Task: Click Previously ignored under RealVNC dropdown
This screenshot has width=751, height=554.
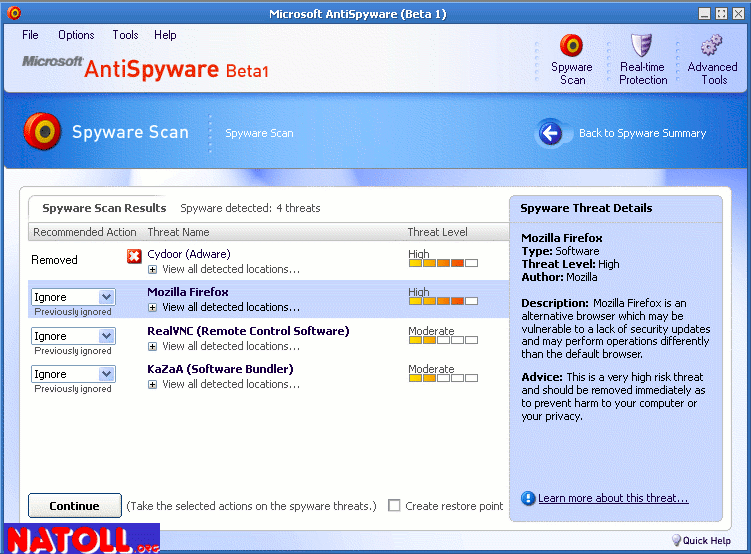Action: coord(73,351)
